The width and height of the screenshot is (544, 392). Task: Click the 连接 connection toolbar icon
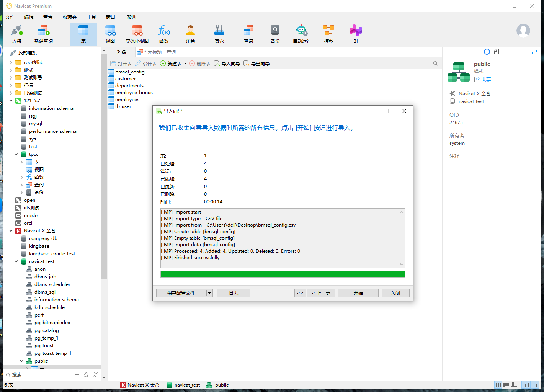pos(17,34)
